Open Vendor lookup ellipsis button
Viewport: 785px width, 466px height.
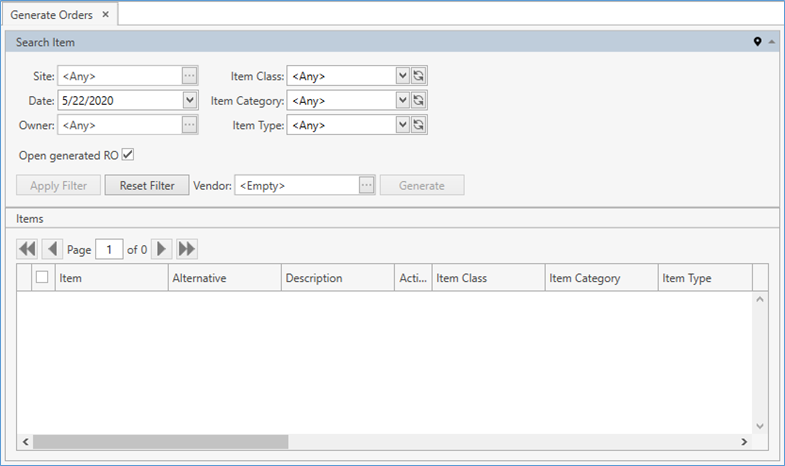[367, 185]
